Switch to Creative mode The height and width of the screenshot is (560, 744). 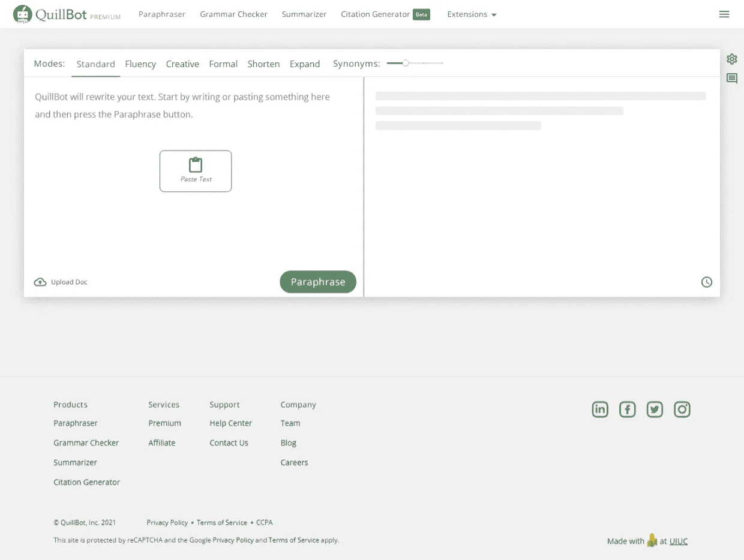(182, 64)
